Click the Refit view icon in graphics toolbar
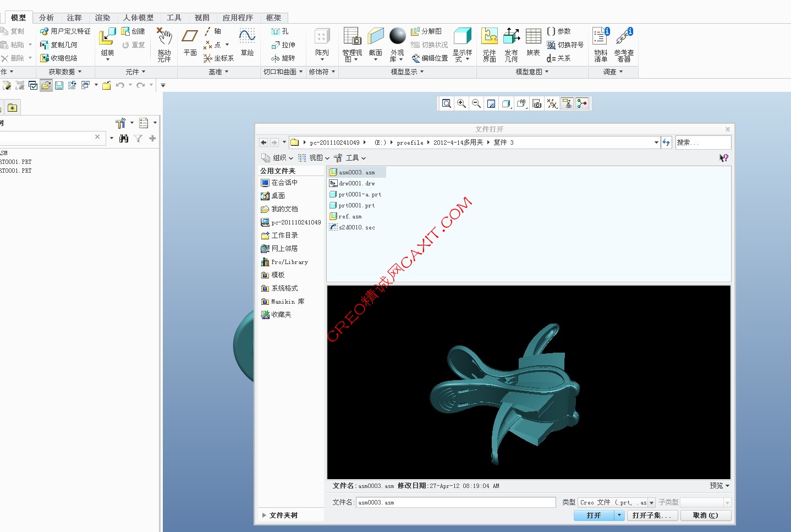Screen dimensions: 791x532 coord(447,103)
